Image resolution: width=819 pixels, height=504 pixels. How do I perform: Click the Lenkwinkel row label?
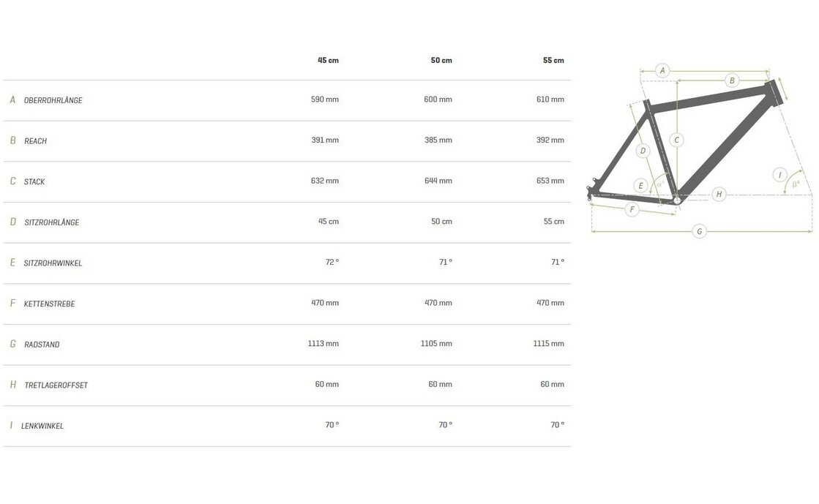pos(42,426)
